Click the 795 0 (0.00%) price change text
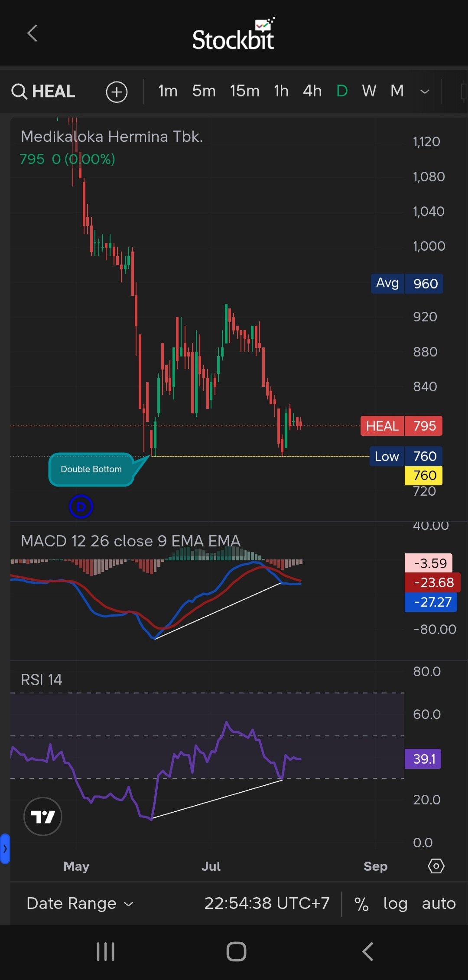This screenshot has height=980, width=468. point(67,159)
